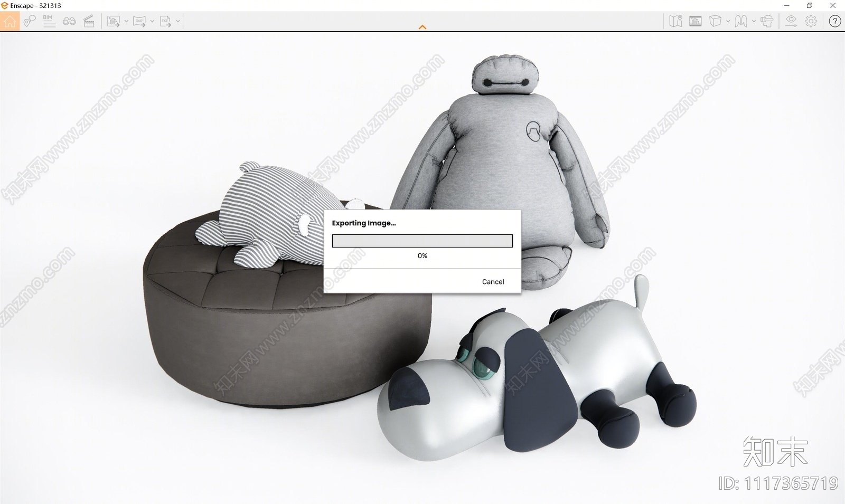
Task: Open general settings gear icon
Action: pos(811,21)
